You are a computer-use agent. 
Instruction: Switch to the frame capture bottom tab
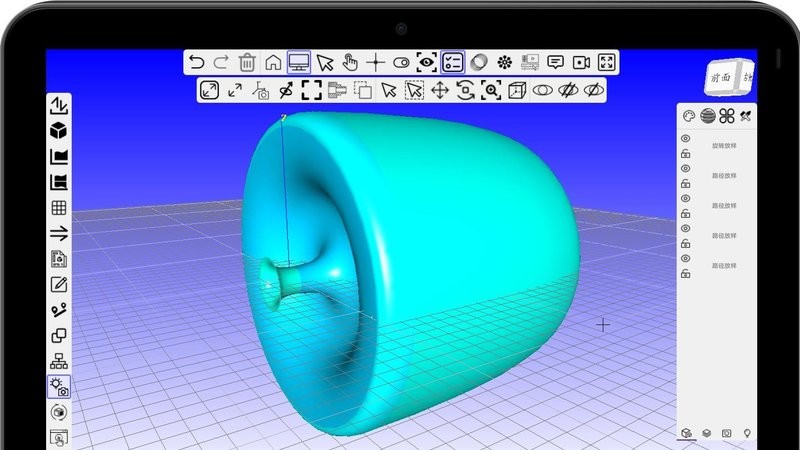(x=727, y=433)
